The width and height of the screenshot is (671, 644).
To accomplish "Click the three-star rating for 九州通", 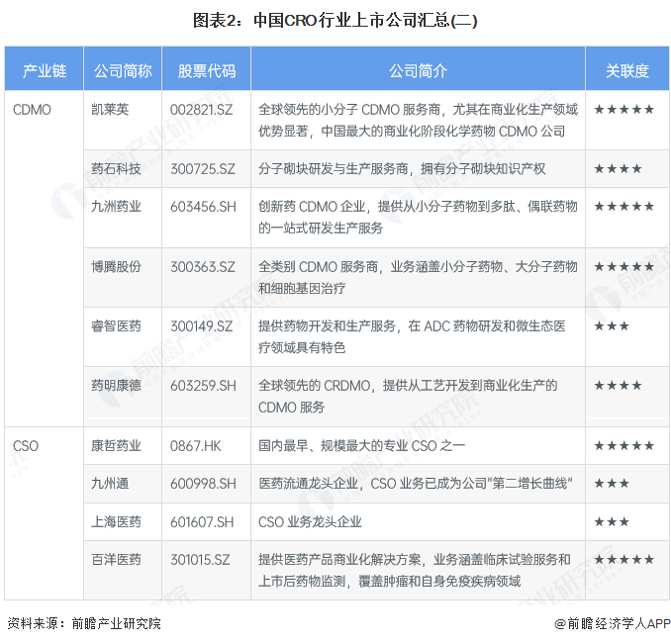I will pyautogui.click(x=612, y=483).
